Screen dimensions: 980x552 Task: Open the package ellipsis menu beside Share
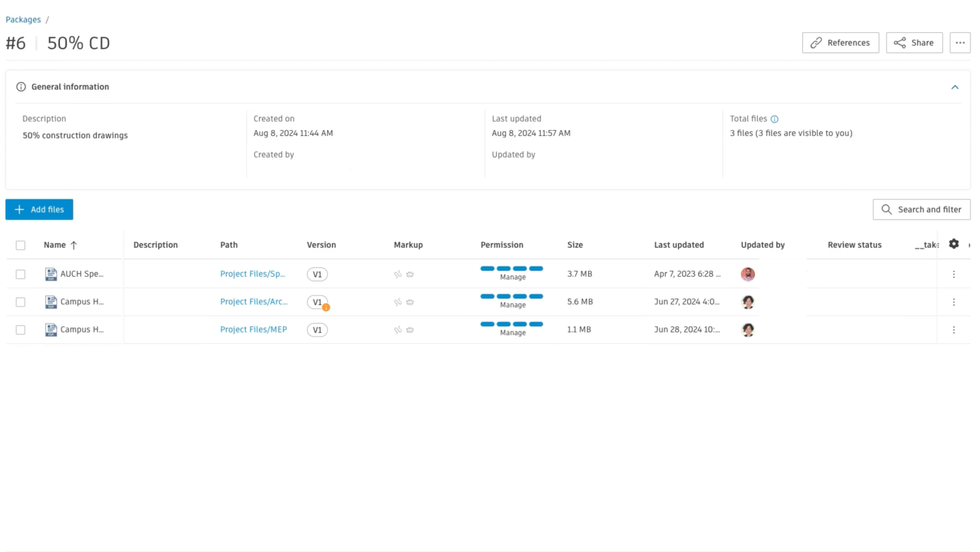(960, 42)
